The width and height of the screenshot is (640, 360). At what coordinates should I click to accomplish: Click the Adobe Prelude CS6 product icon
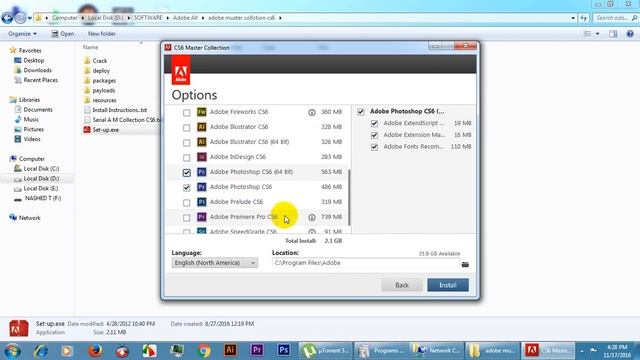click(202, 202)
